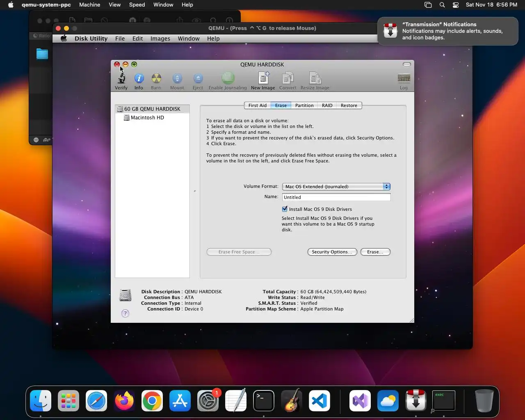Switch to the First Aid tab
Viewport: 525px width, 420px height.
point(258,105)
